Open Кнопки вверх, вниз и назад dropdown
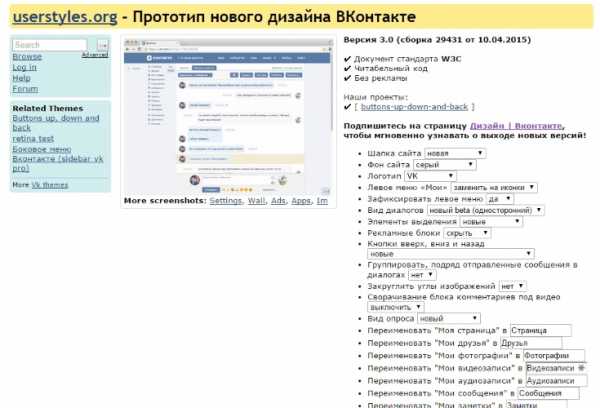This screenshot has height=408, width=600. pyautogui.click(x=450, y=254)
